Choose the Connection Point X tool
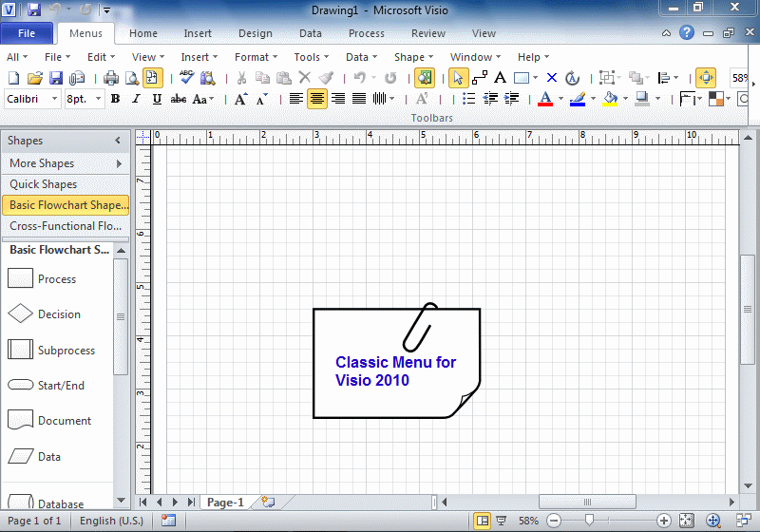This screenshot has width=760, height=532. pos(552,78)
